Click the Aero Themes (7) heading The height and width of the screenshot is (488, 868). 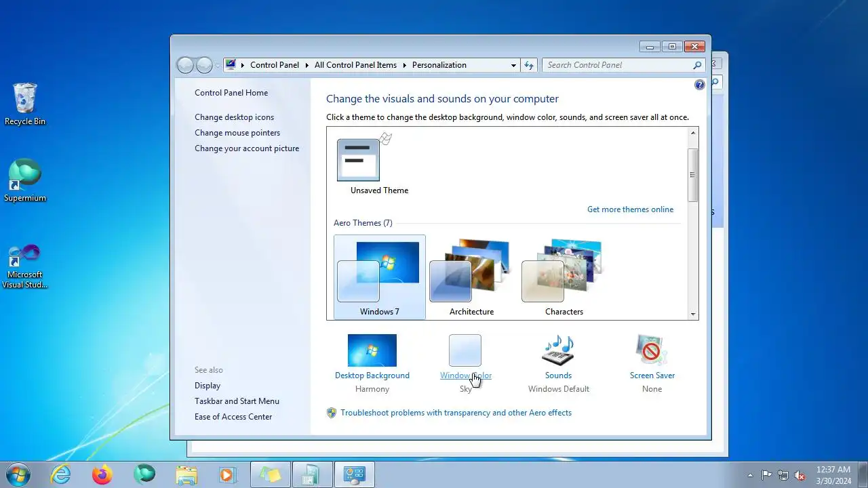pos(363,223)
